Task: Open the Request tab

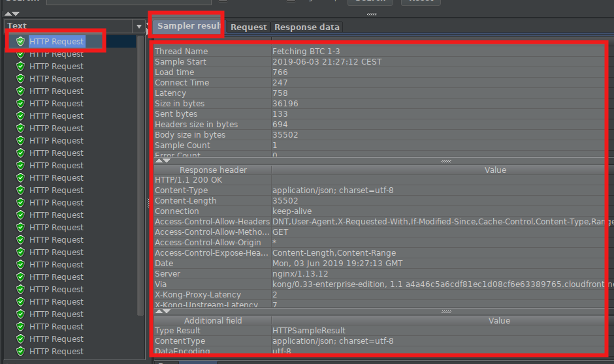Action: click(x=249, y=27)
